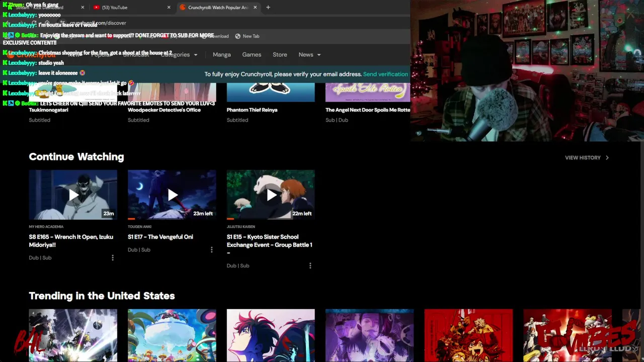Click first trending anime poster
Screen dimensions: 644x362
(x=73, y=335)
